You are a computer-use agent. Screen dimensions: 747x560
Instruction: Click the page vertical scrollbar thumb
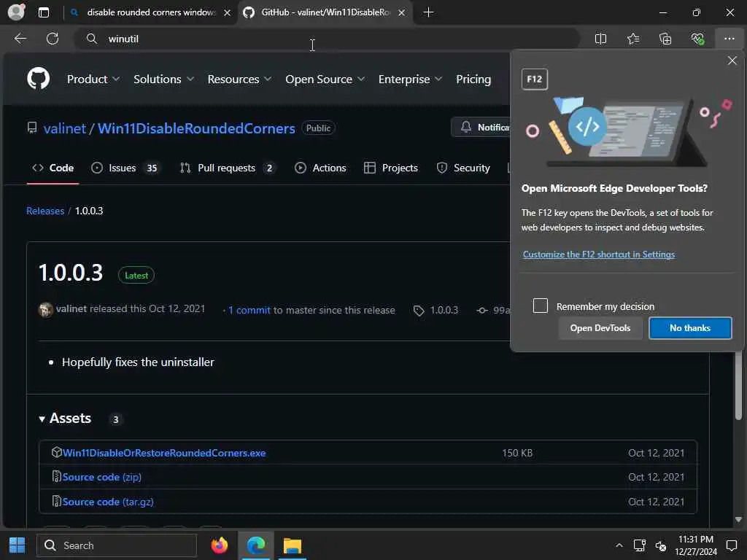tap(738, 386)
